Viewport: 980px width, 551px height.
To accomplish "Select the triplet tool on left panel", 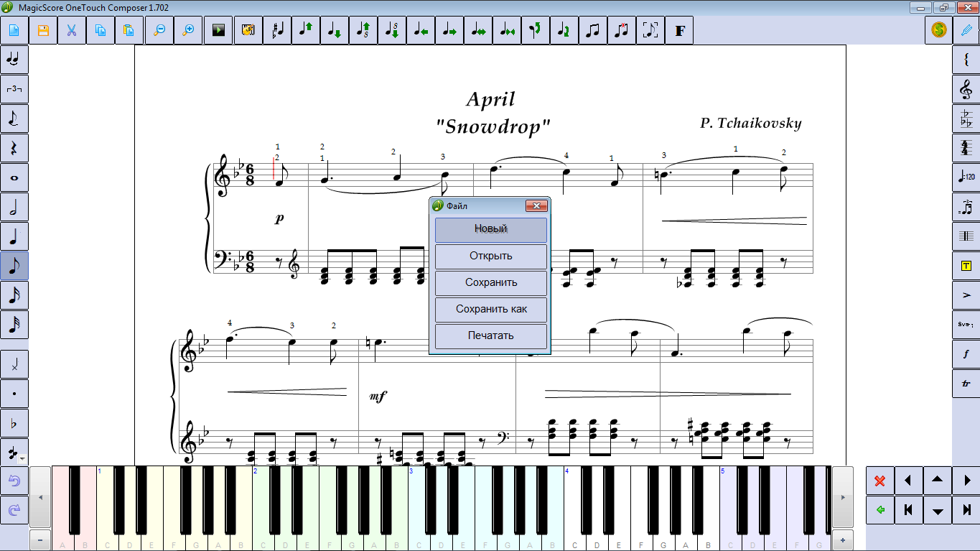I will tap(14, 89).
